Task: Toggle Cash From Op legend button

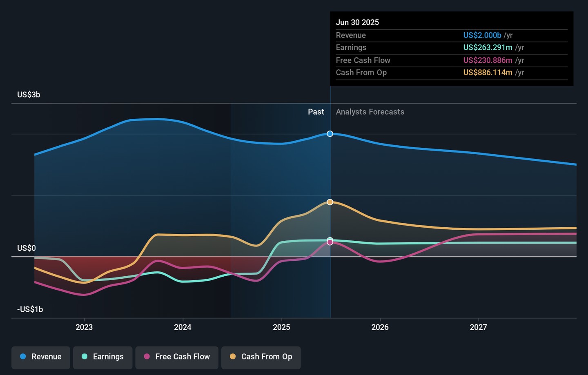Action: coord(261,357)
